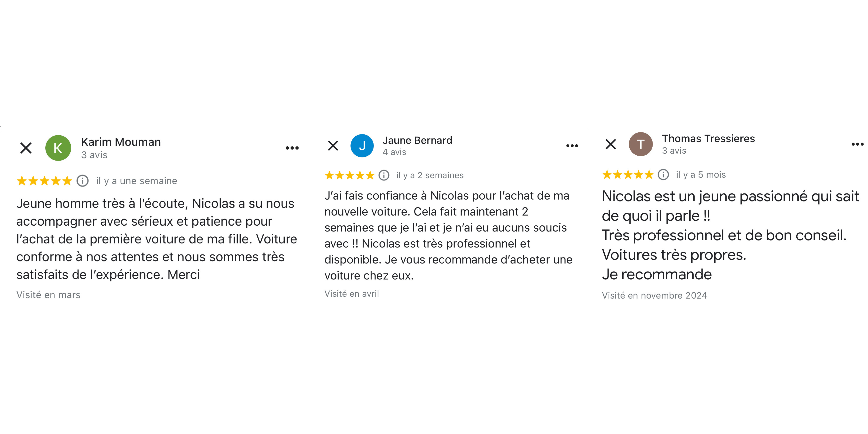Click Thomas Tressieres' five-star rating
Image resolution: width=868 pixels, height=434 pixels.
tap(628, 175)
